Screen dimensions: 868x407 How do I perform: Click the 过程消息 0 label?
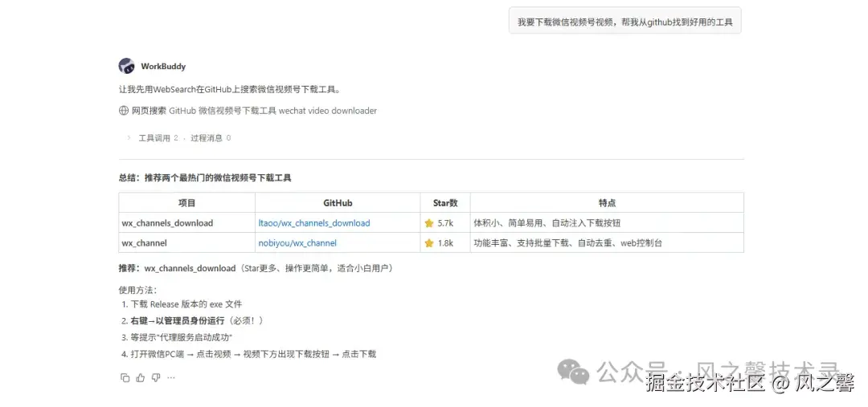coord(211,138)
